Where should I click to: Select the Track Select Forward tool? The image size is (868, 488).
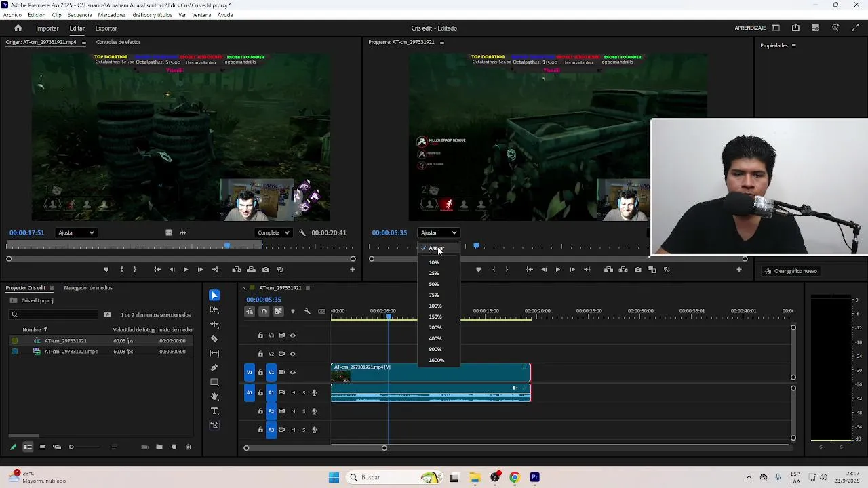click(x=214, y=310)
